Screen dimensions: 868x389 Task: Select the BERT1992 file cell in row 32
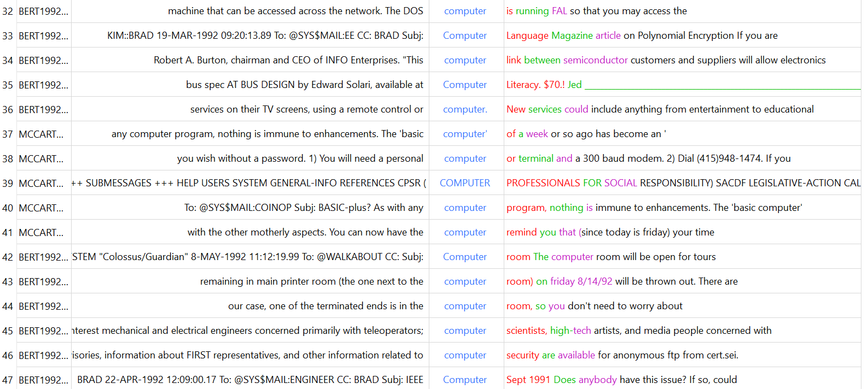pyautogui.click(x=43, y=11)
